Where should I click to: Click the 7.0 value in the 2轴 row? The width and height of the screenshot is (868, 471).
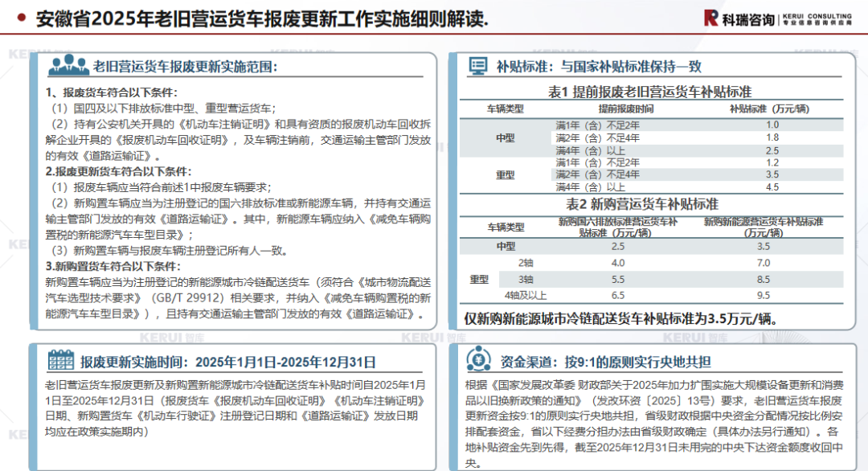[x=764, y=263]
